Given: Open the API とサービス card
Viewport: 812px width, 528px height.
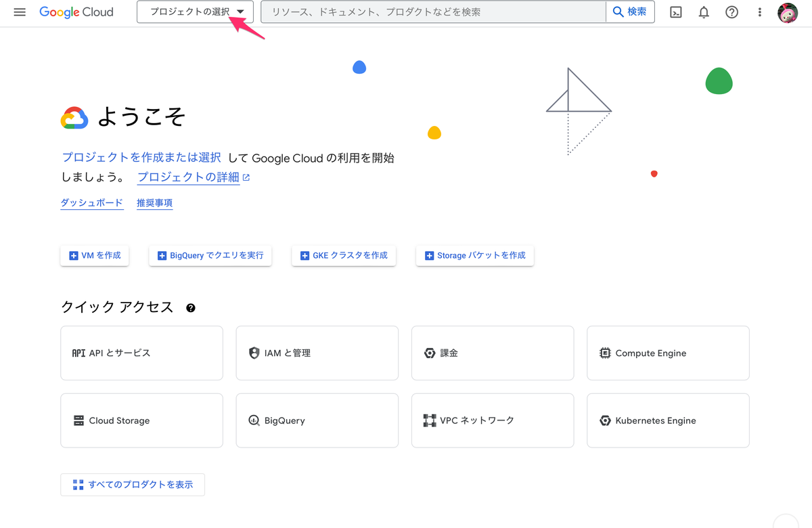Looking at the screenshot, I should [x=141, y=353].
